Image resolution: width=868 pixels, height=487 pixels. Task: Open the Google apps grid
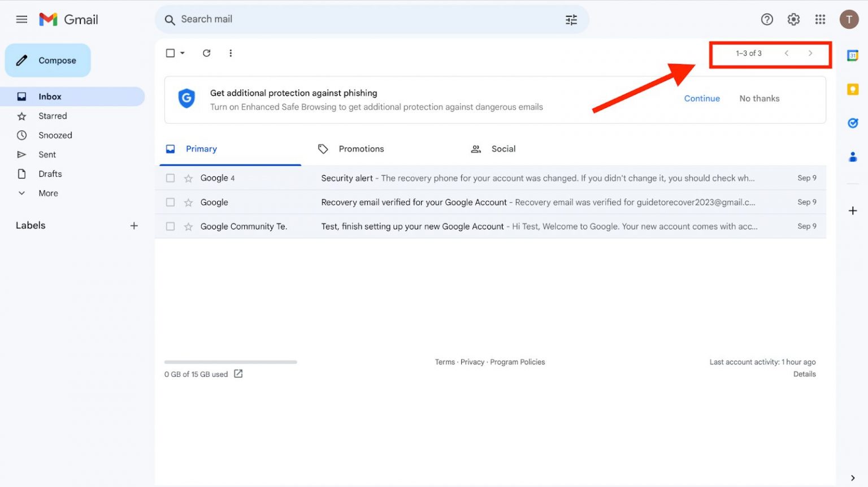[821, 19]
